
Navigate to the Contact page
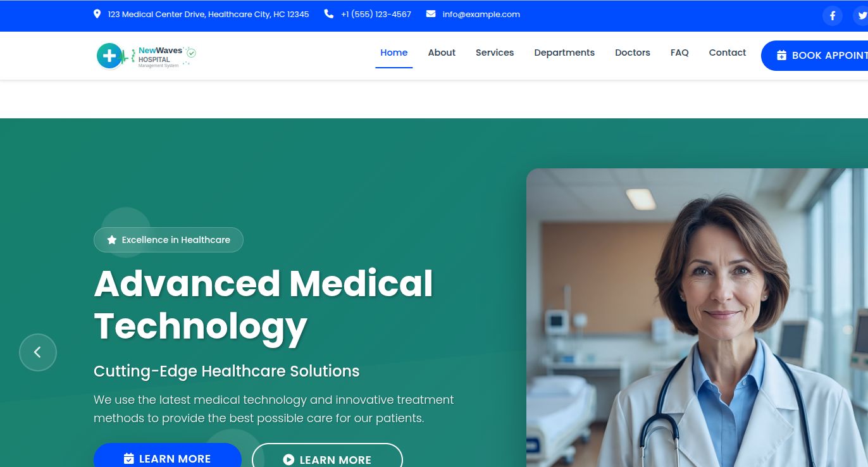coord(728,53)
